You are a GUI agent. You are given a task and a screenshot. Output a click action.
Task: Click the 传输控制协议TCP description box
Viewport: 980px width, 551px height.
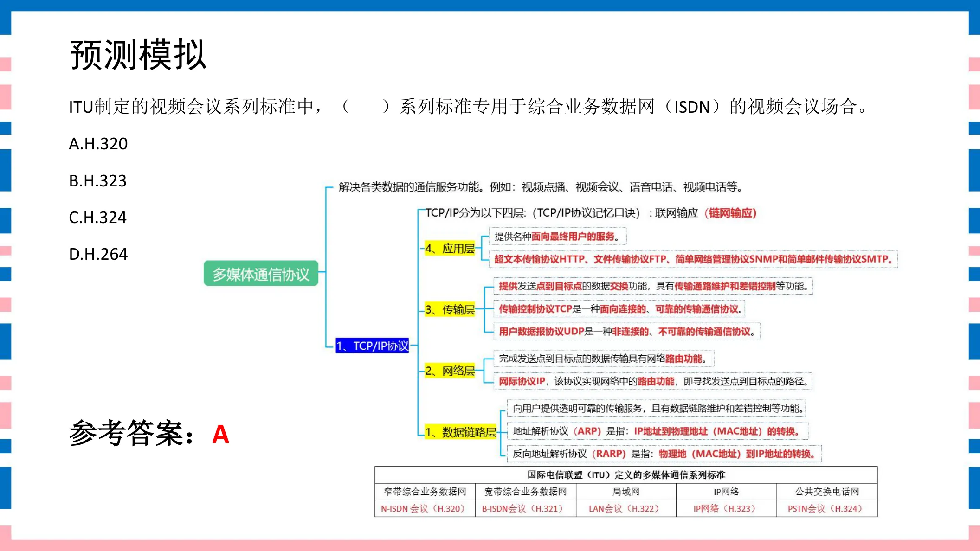pos(619,309)
